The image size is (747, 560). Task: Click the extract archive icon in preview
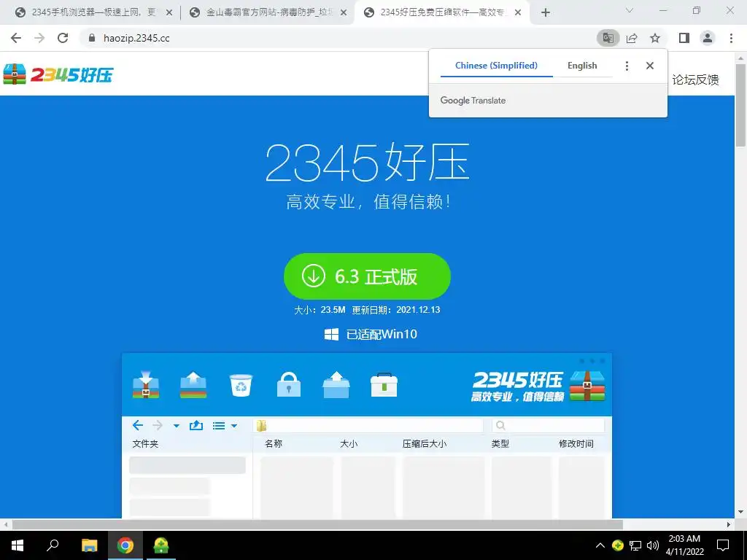[x=193, y=385]
